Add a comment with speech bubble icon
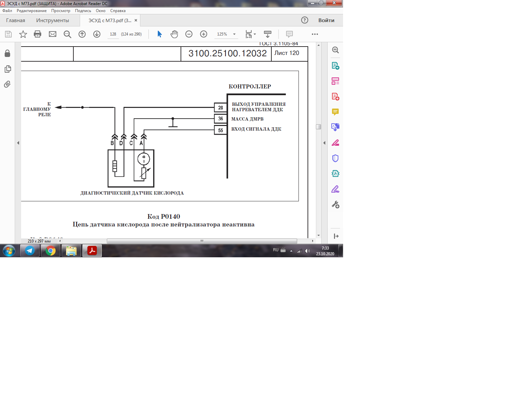Image resolution: width=532 pixels, height=402 pixels. tap(289, 34)
